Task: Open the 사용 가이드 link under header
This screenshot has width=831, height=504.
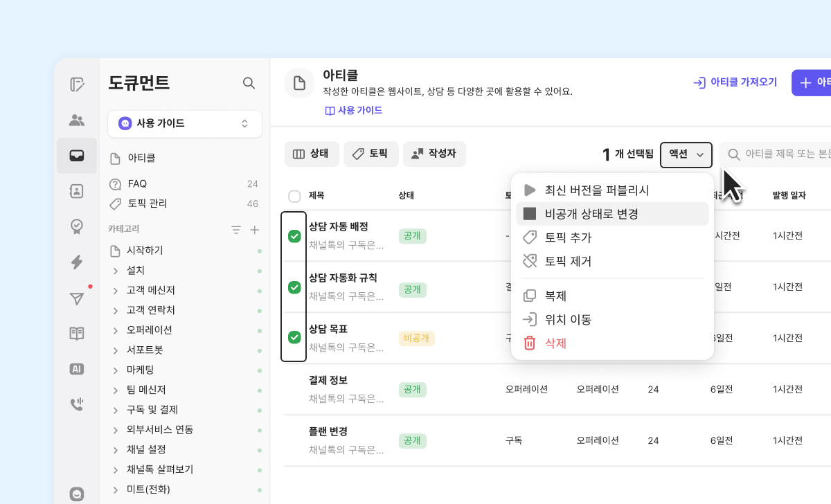Action: (x=354, y=110)
